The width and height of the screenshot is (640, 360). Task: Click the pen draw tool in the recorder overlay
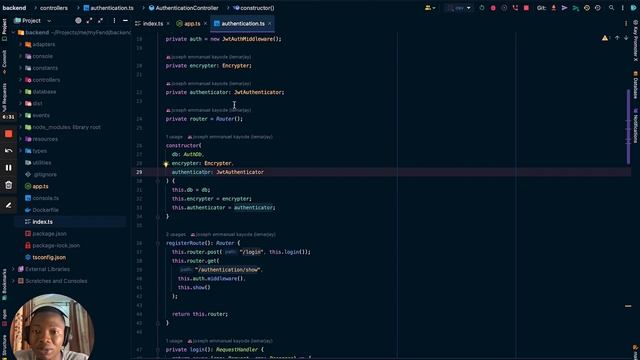click(9, 205)
